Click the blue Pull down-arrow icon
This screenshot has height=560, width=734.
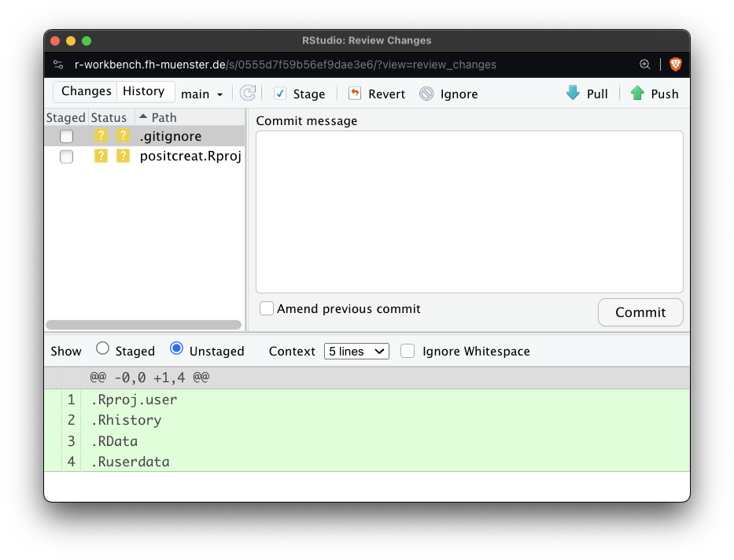[x=573, y=94]
